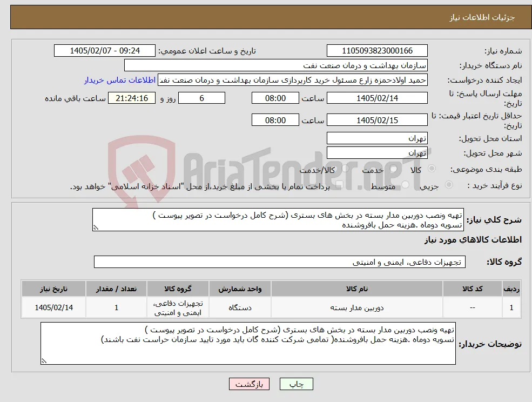Click the resize handle of general description box
The width and height of the screenshot is (532, 402).
pyautogui.click(x=96, y=228)
